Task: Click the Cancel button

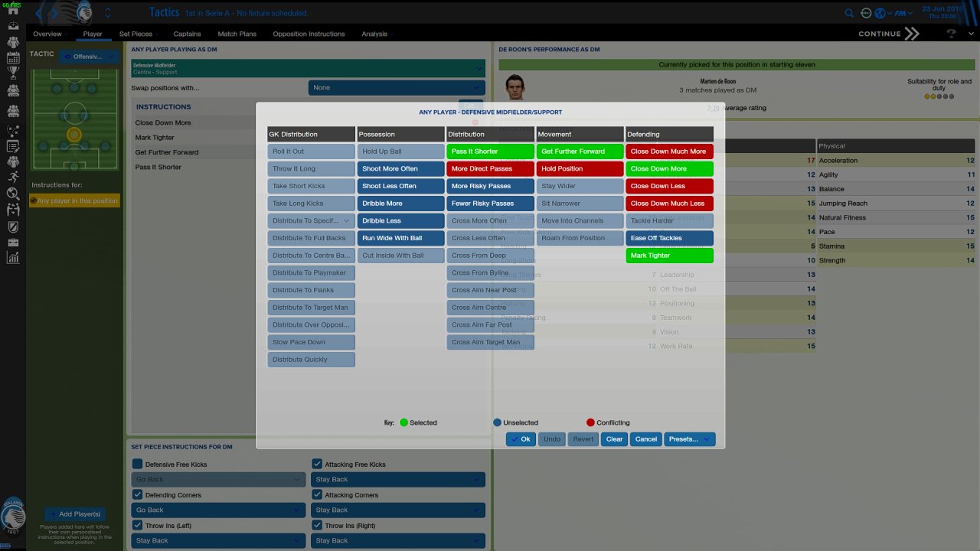Action: click(x=646, y=439)
